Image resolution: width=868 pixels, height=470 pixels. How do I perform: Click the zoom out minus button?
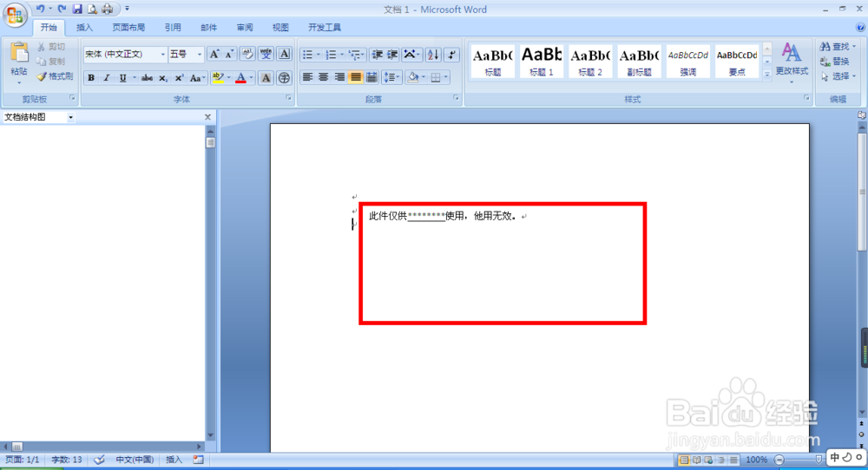tap(779, 460)
